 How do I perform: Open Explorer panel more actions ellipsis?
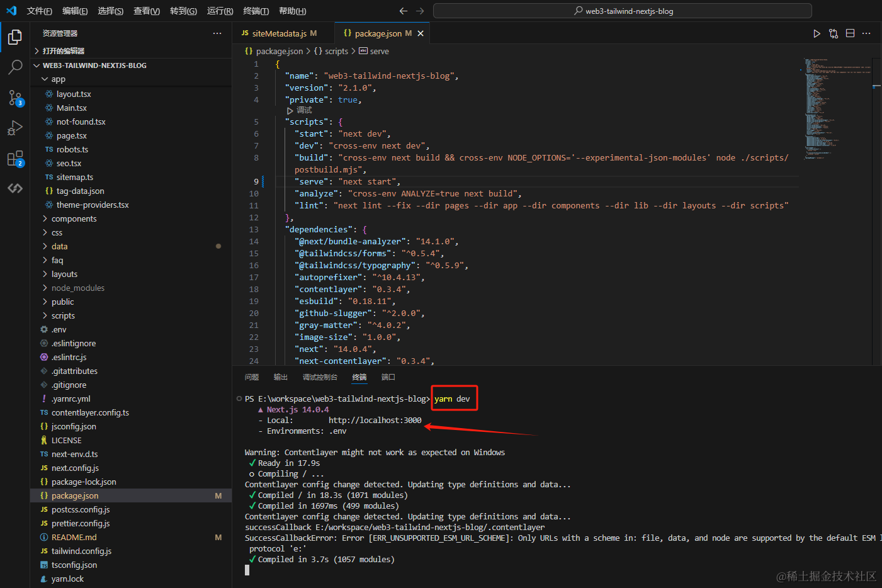click(217, 33)
